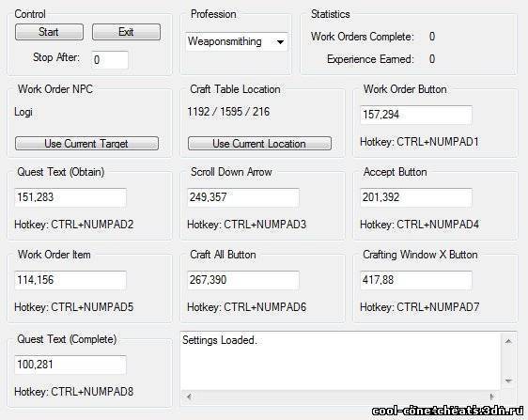Viewport: 528px width, 420px height.
Task: Click the Exit button
Action: pos(126,32)
